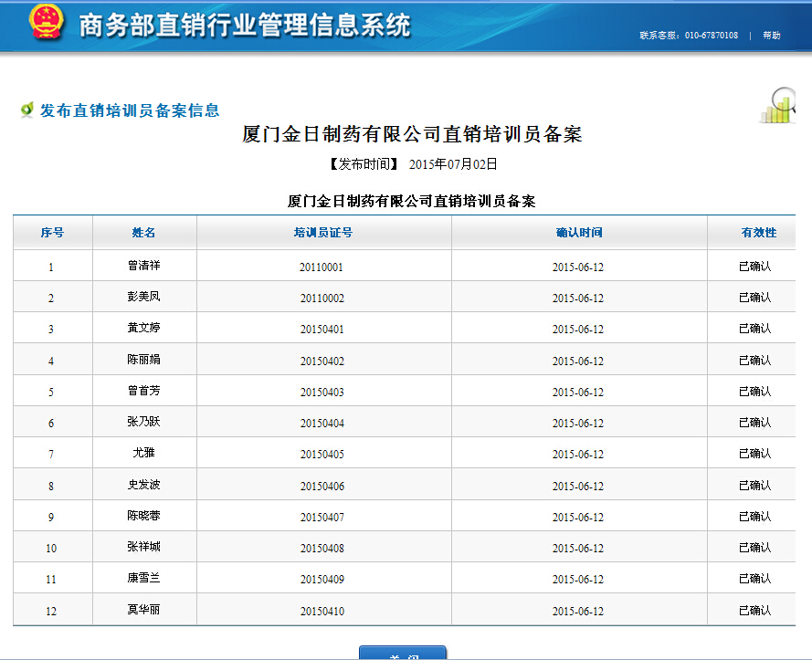Click the confirm date in 张祥城's row
The height and width of the screenshot is (660, 812).
pyautogui.click(x=578, y=549)
